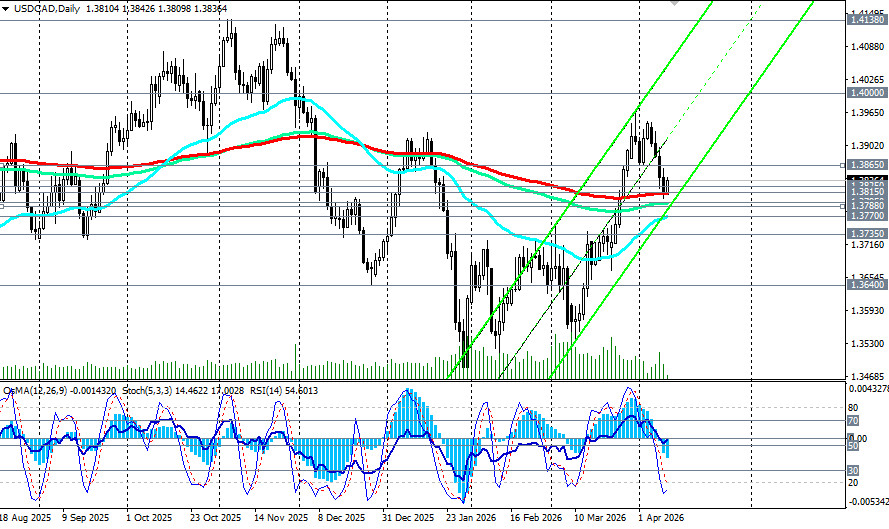The image size is (889, 529).
Task: Click the 1.37160 price scale value
Action: (x=867, y=244)
